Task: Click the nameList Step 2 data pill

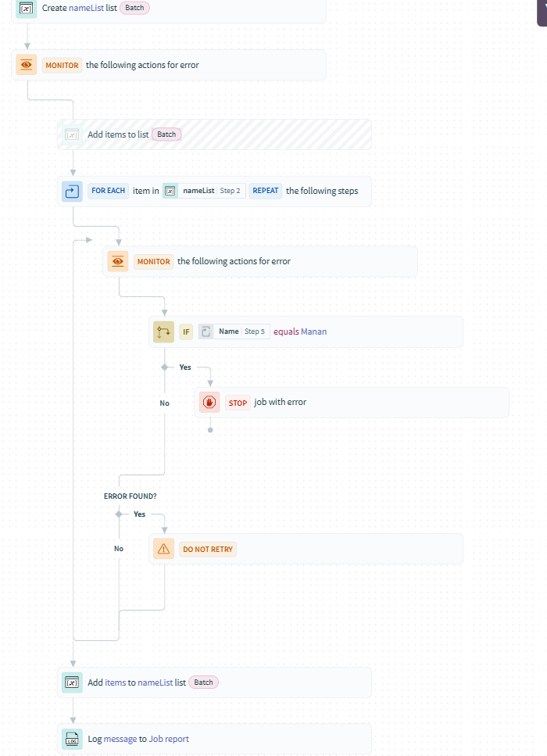Action: tap(203, 191)
